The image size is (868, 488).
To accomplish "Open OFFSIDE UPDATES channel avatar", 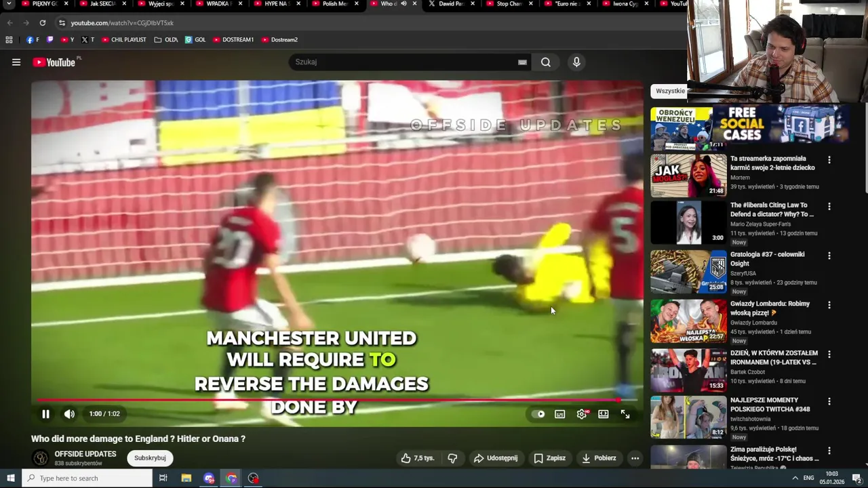I will (x=41, y=458).
